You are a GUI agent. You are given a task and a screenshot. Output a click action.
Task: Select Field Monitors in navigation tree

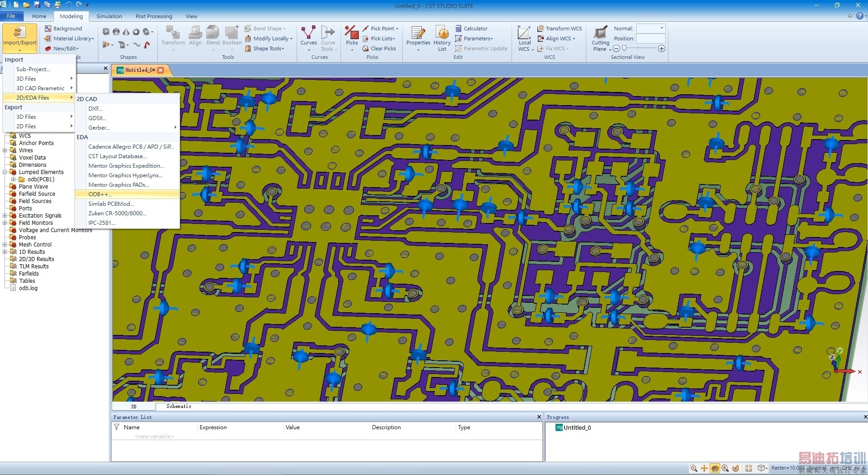36,223
